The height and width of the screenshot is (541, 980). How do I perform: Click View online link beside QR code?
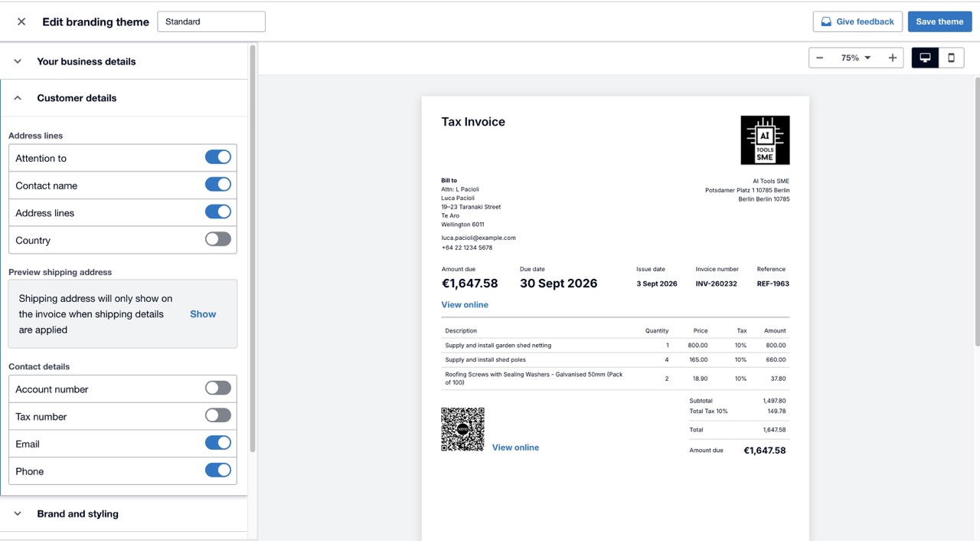(x=515, y=448)
